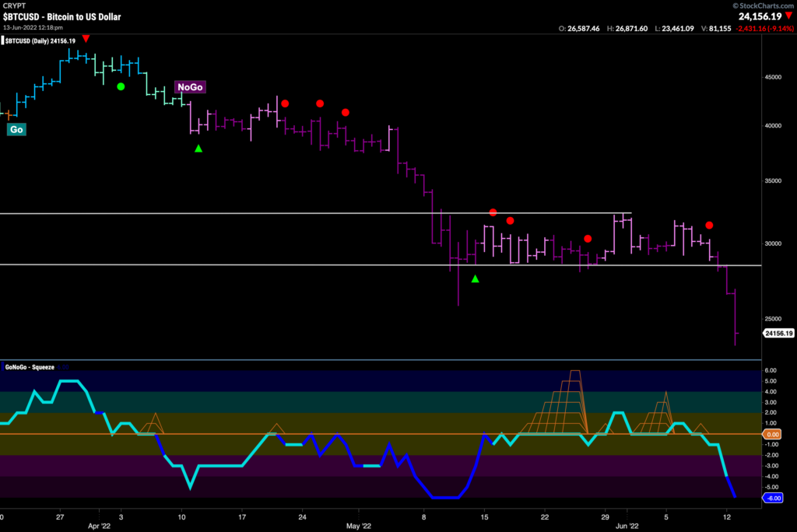Select the $BTCUSD (Daily) 24156.19 legend label
The height and width of the screenshot is (532, 797).
tap(40, 40)
